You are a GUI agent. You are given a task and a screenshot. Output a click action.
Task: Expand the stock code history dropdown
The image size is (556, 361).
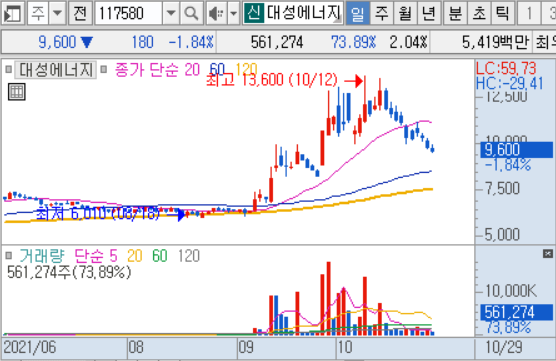(x=171, y=13)
